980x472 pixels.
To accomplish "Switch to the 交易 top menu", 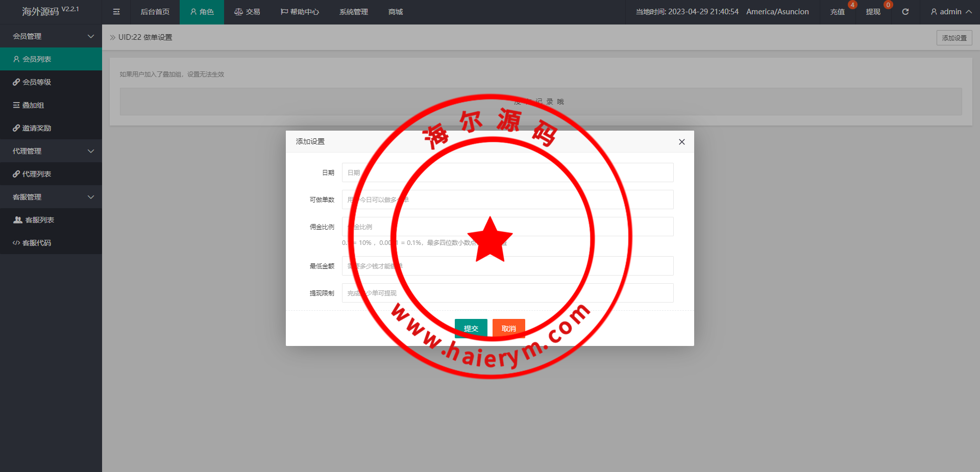I will click(x=247, y=12).
